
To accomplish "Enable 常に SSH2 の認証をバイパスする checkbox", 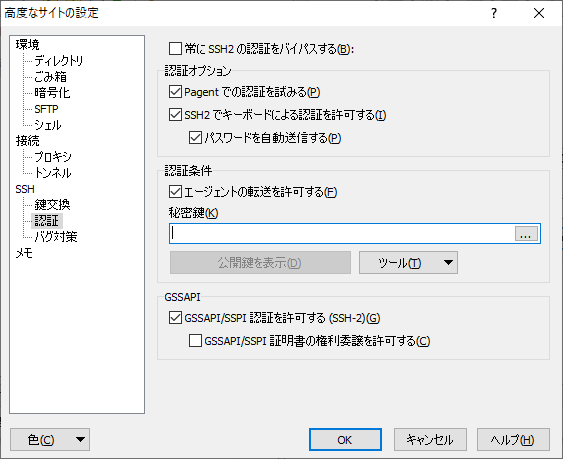I will click(x=175, y=48).
